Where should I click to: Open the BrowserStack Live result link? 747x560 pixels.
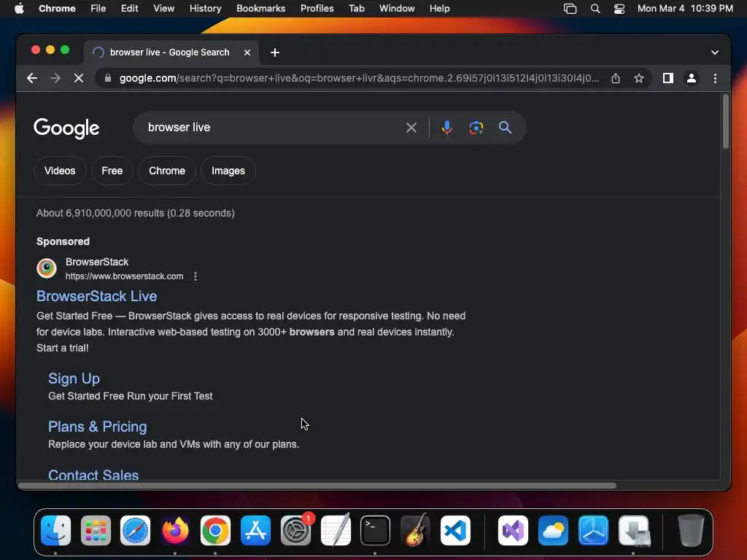tap(97, 296)
